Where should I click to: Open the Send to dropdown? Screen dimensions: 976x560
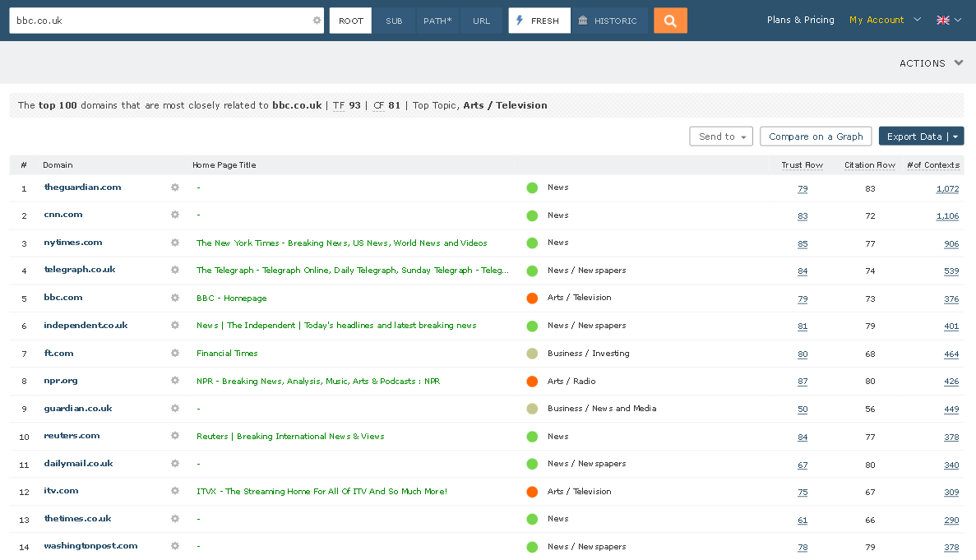720,137
